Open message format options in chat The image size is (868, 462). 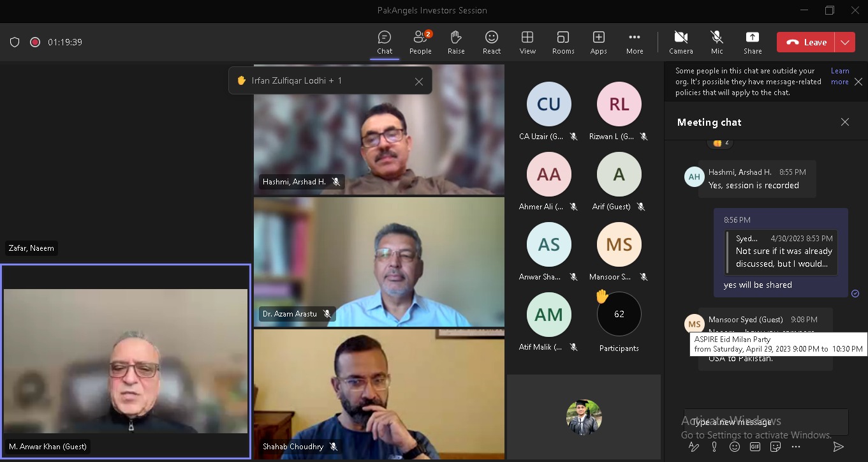coord(694,447)
